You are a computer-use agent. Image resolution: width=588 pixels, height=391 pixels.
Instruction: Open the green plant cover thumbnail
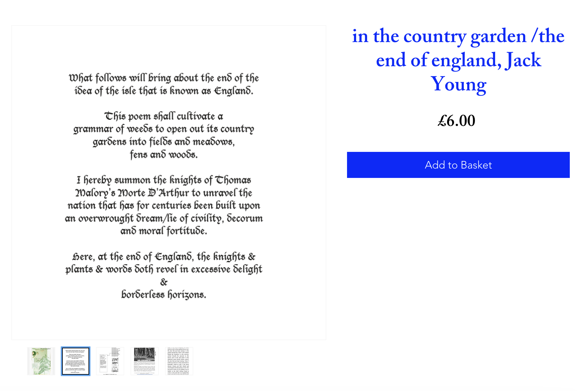[x=41, y=361]
